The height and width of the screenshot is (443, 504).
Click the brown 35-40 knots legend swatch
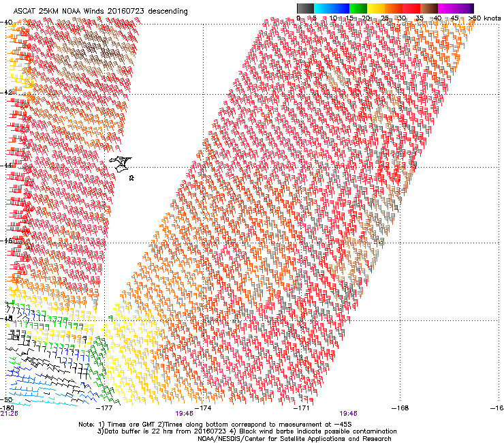[x=429, y=8]
